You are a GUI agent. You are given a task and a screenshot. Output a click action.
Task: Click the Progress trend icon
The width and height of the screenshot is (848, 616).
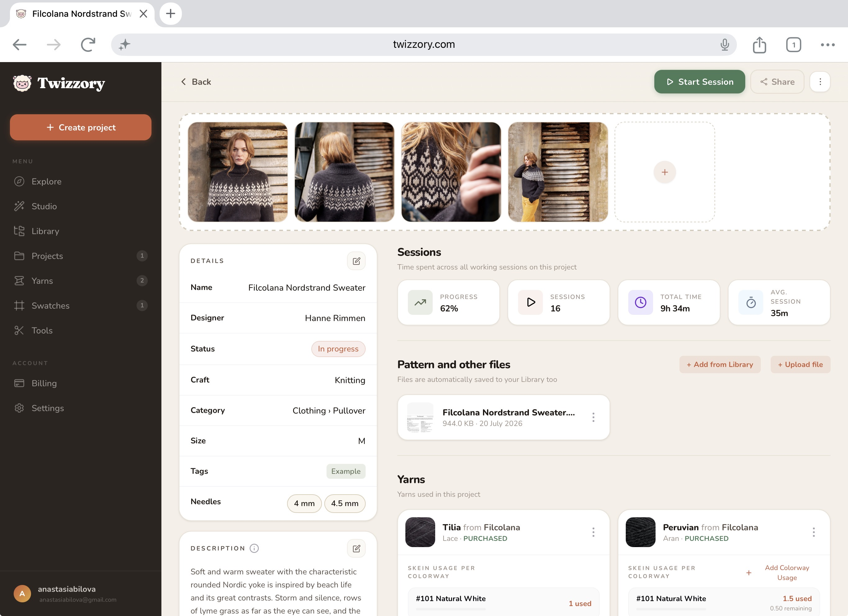[x=420, y=303]
